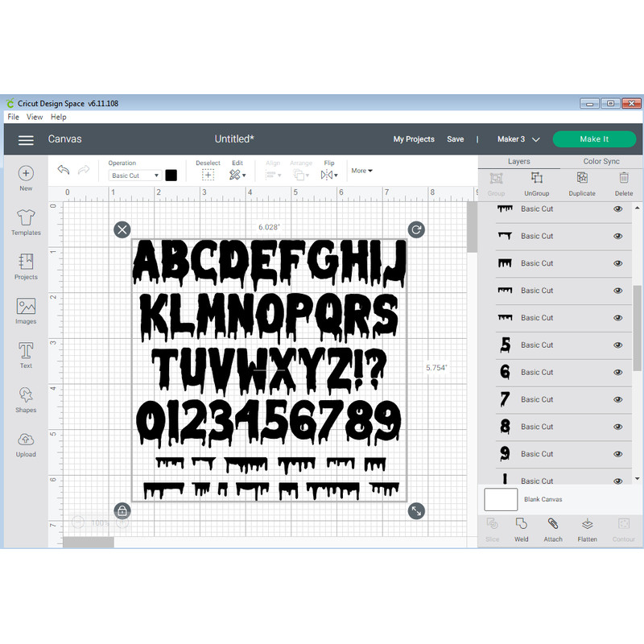The height and width of the screenshot is (644, 644).
Task: Click the Make It button
Action: click(593, 138)
